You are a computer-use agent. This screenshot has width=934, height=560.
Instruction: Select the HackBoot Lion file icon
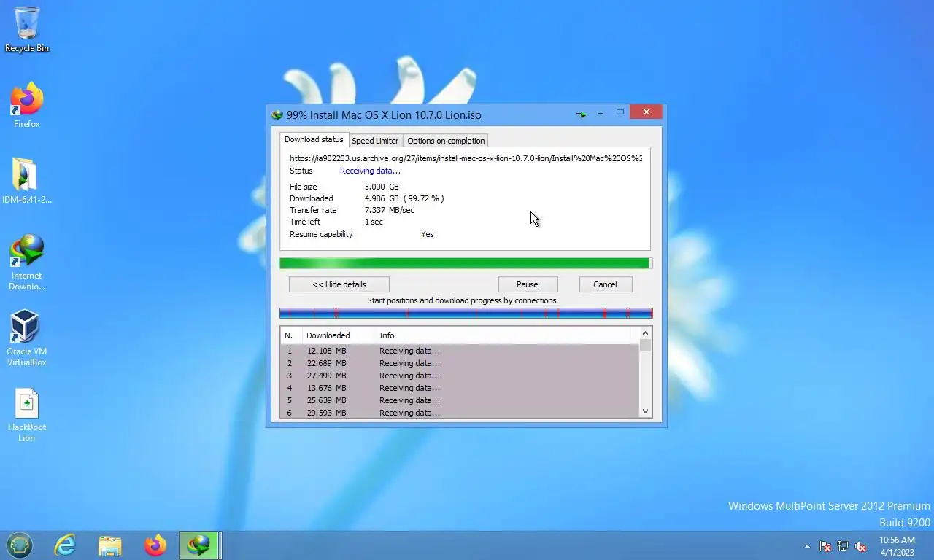click(x=27, y=414)
